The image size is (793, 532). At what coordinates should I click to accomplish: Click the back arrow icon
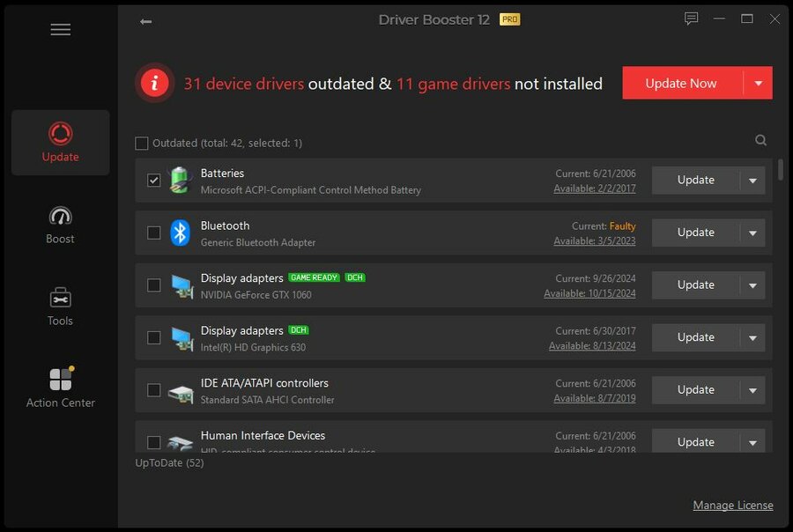point(145,22)
